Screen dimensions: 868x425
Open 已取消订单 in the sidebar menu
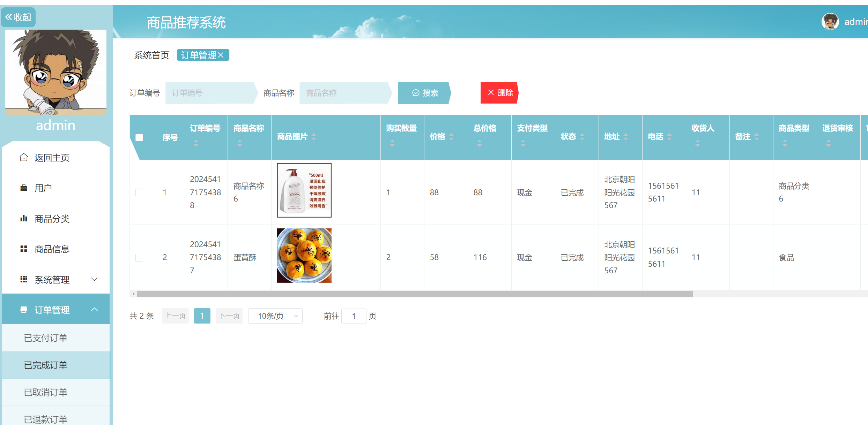[45, 392]
